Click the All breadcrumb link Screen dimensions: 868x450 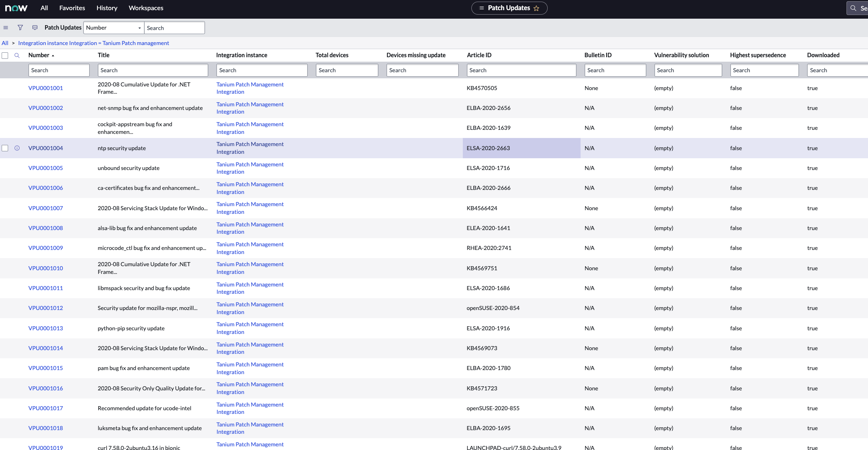tap(5, 43)
